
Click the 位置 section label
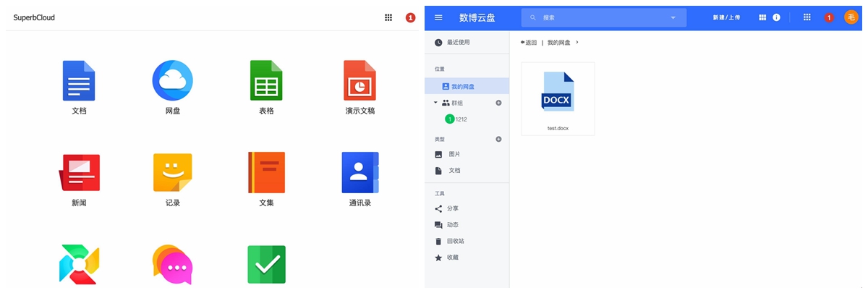coord(440,69)
